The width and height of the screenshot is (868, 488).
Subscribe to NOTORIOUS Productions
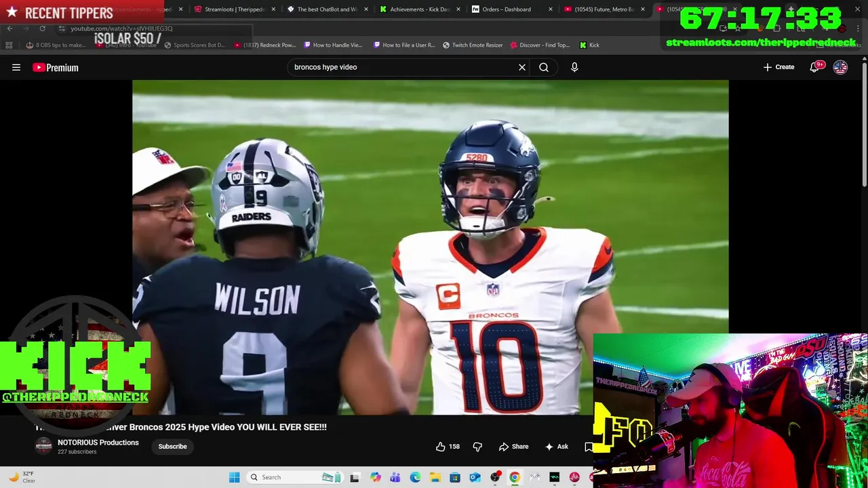pyautogui.click(x=172, y=447)
